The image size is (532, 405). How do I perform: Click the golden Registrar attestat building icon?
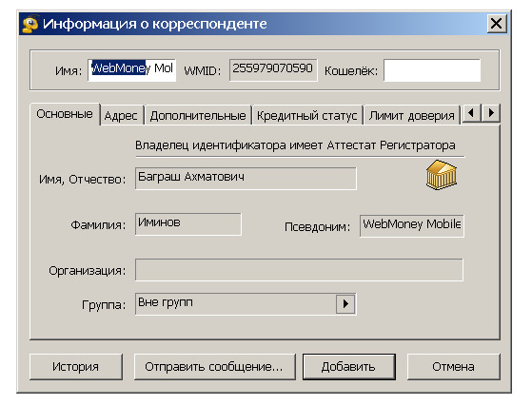442,175
